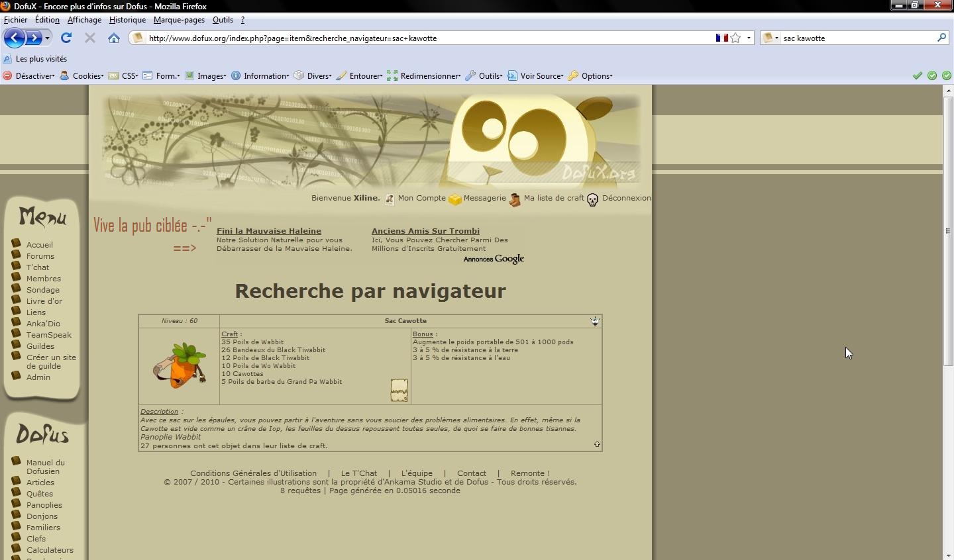Open the Historique menu

(x=127, y=20)
